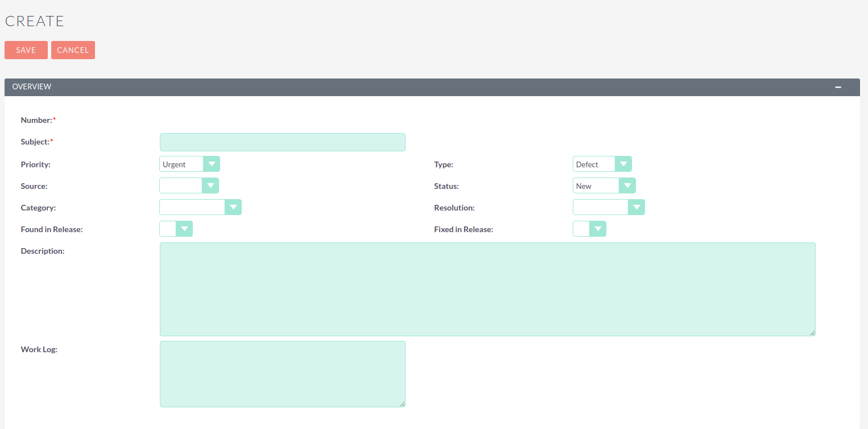Click the Create page heading
868x429 pixels.
pos(35,21)
